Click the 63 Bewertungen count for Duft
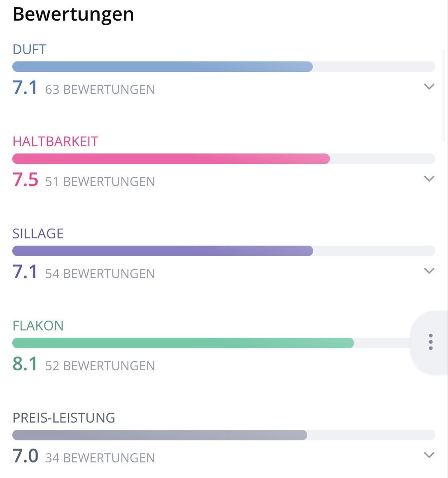 point(100,90)
